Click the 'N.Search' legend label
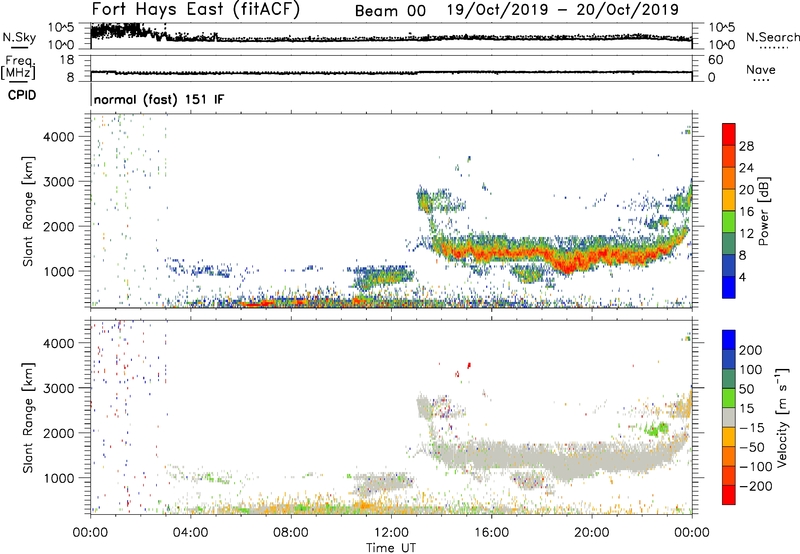The image size is (800, 554). coord(773,37)
